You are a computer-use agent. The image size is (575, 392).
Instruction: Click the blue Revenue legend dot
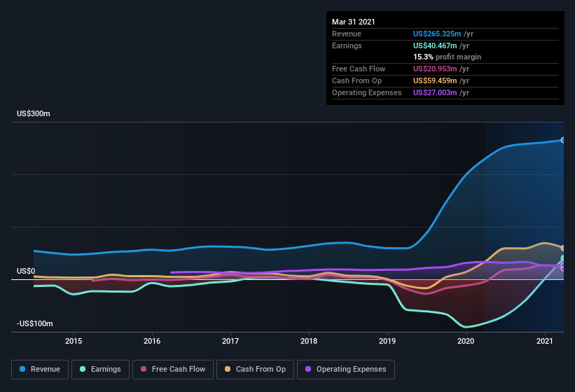(22, 369)
